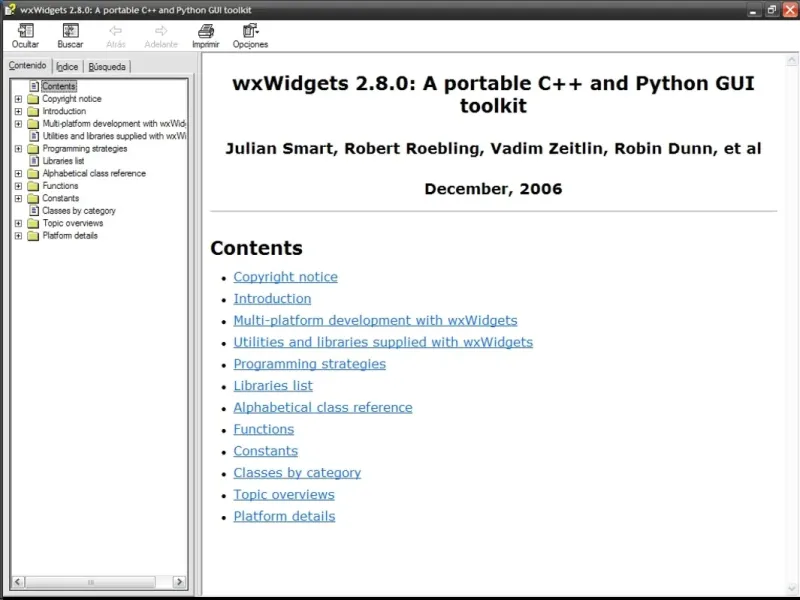Switch to the Búsqueda tab

tap(107, 67)
